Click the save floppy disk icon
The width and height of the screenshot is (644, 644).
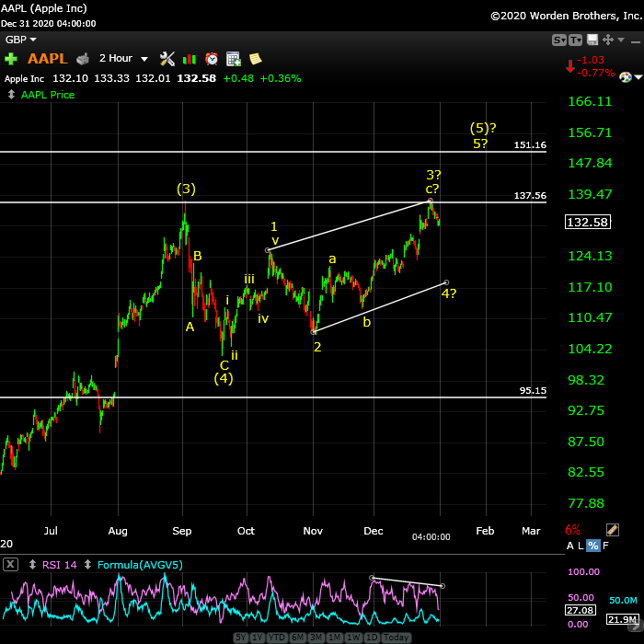(592, 40)
